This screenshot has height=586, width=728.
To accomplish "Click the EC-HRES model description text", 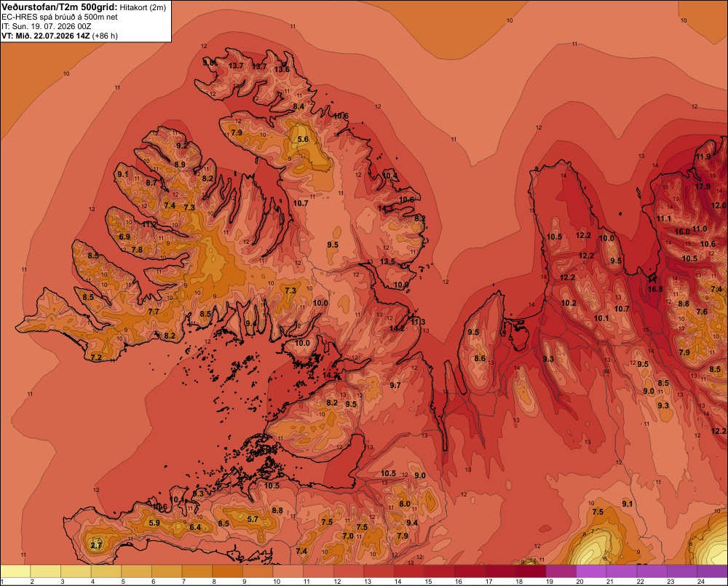I will click(60, 17).
